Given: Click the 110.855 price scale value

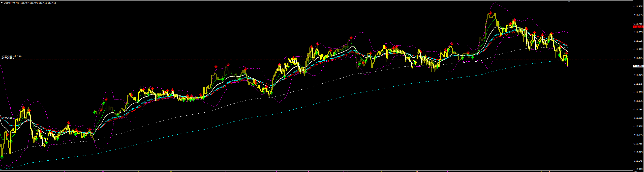Looking at the screenshot, I should (638, 135).
